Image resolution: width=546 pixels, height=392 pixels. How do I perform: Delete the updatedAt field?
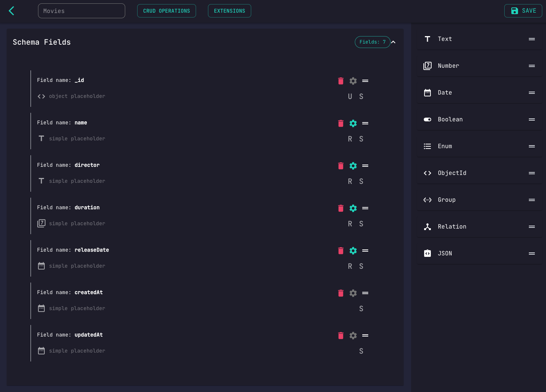click(x=341, y=335)
